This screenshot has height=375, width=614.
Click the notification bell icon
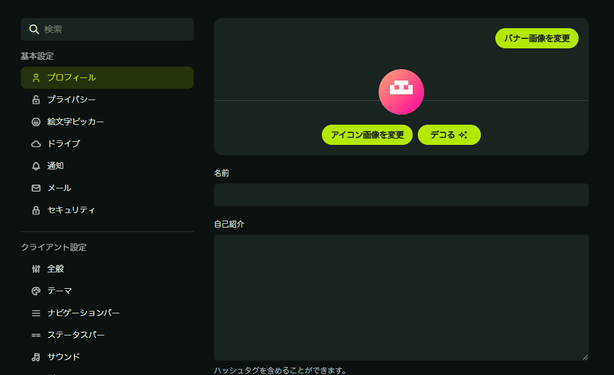(x=36, y=166)
